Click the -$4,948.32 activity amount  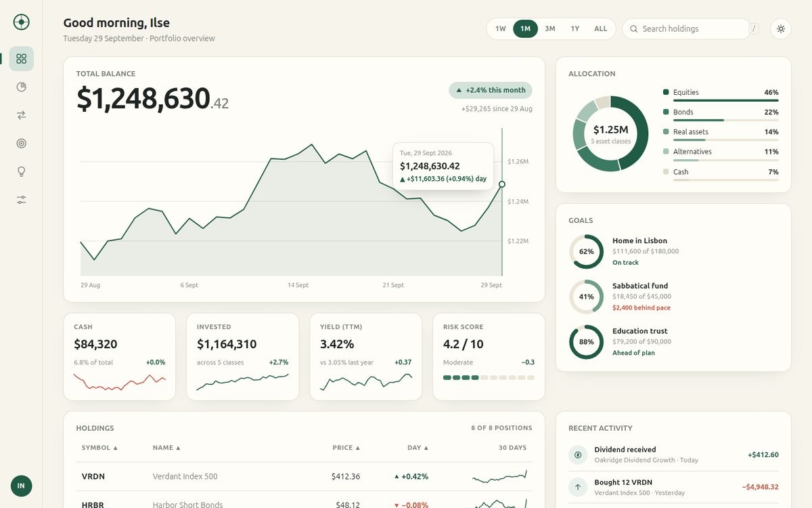click(x=760, y=486)
